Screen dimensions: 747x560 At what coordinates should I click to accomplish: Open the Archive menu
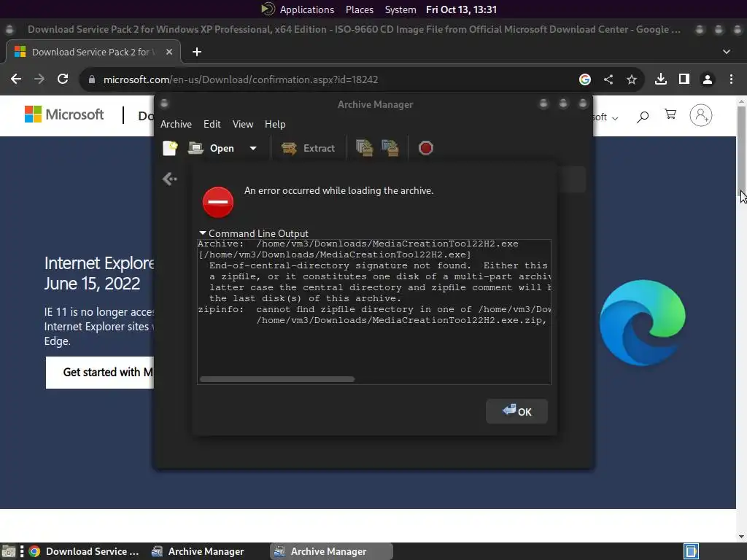[x=176, y=124]
